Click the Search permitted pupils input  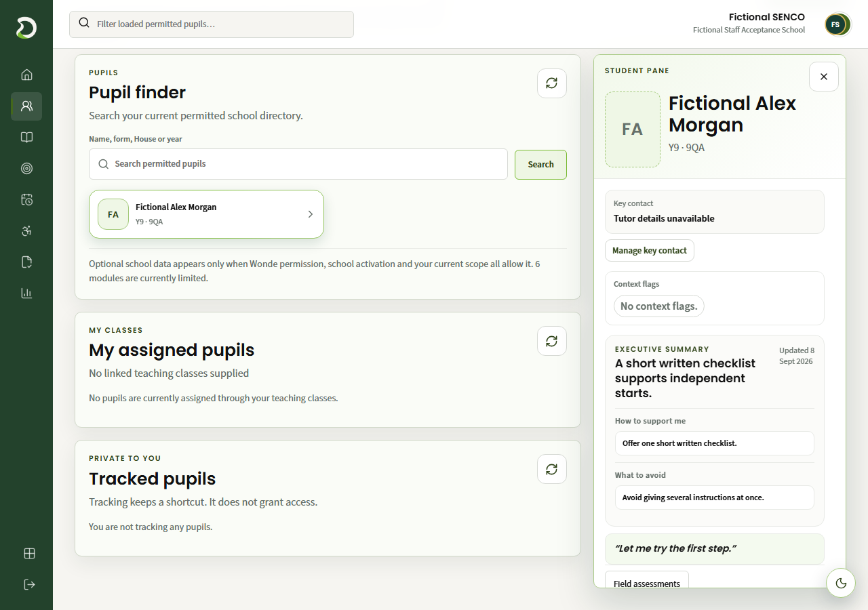pyautogui.click(x=298, y=164)
